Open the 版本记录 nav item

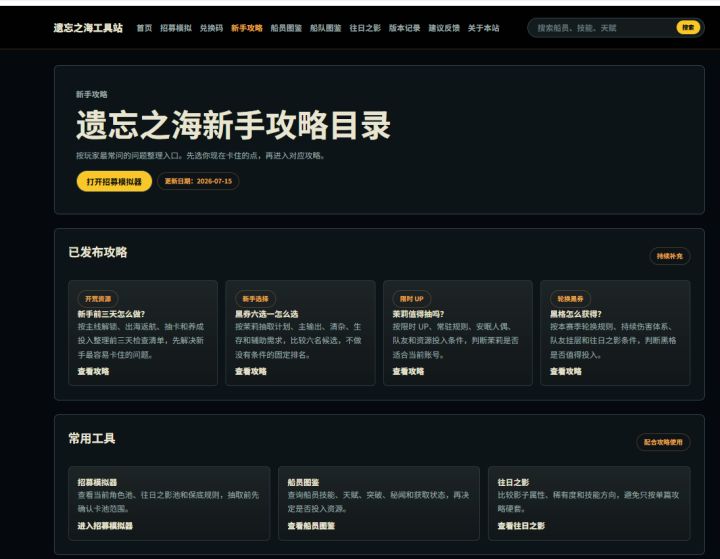405,28
